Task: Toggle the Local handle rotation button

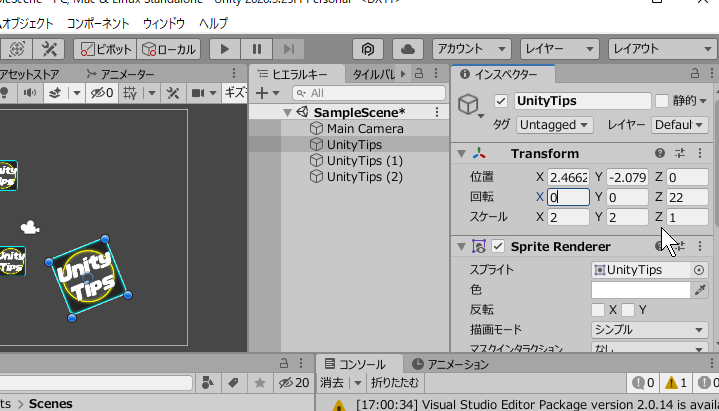Action: click(168, 49)
